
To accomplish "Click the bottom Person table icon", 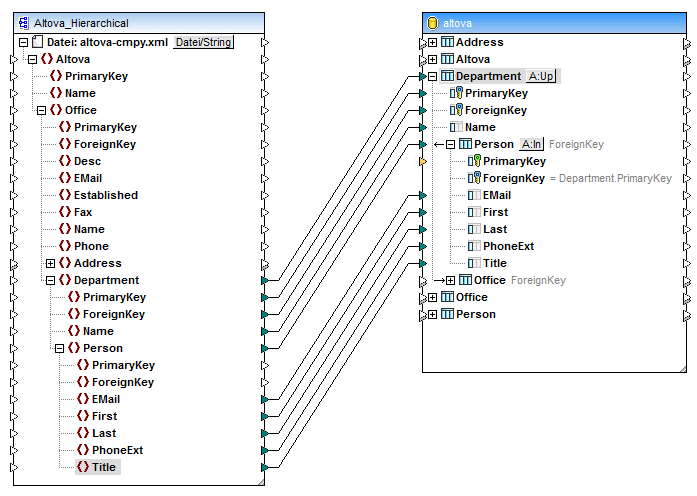I will pyautogui.click(x=447, y=314).
